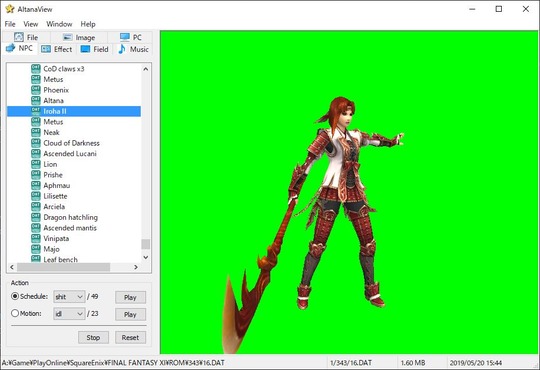Click the DAT icon beside Altana
The image size is (540, 370).
[36, 100]
